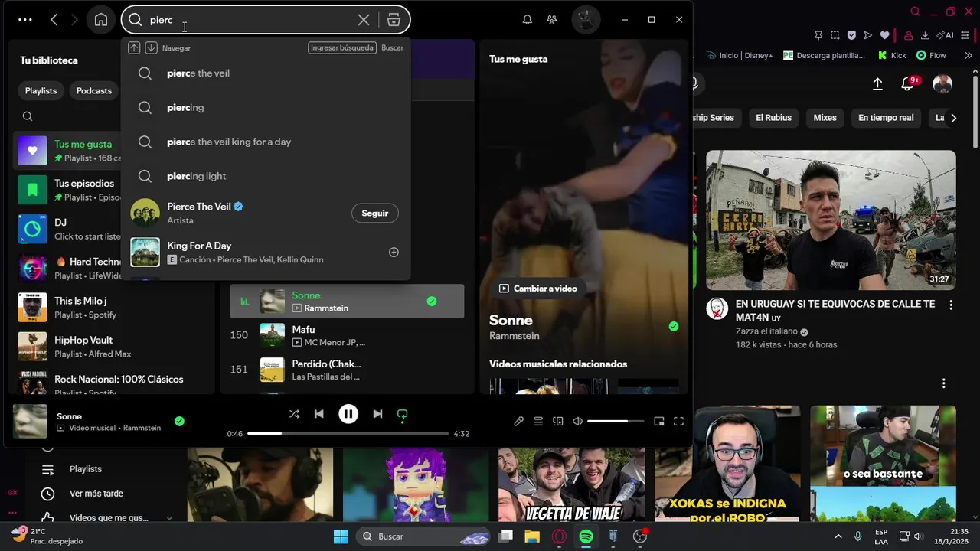Screen dimensions: 980x551
Task: Toggle liked checkmark in the Sonne side panel
Action: coord(673,326)
